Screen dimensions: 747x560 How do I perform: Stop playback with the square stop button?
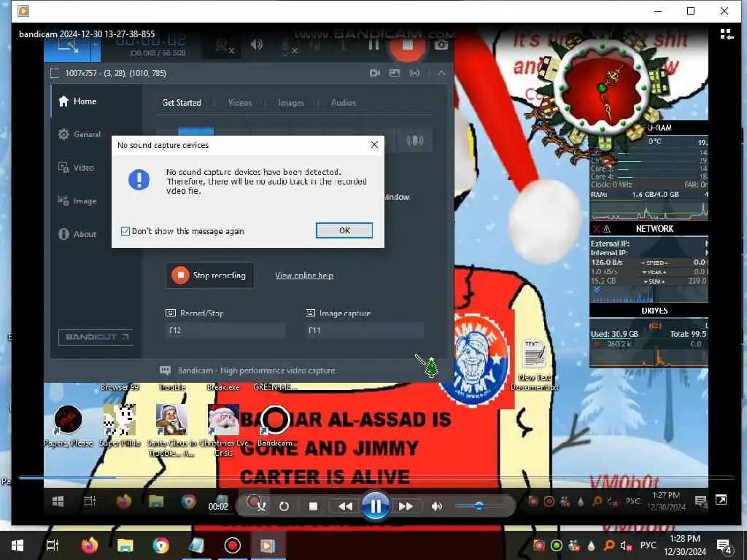(x=313, y=506)
